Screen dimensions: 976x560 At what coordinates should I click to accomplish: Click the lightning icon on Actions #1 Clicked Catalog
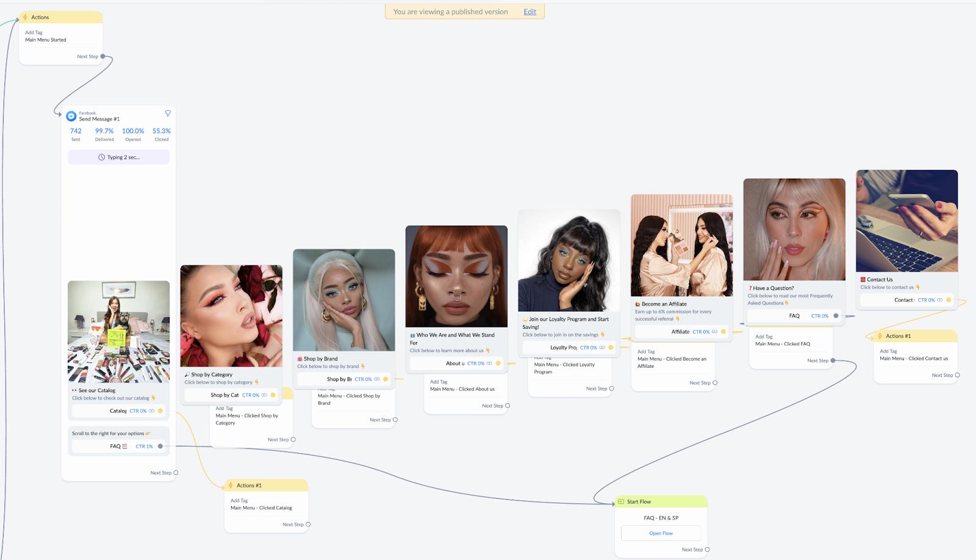(231, 486)
